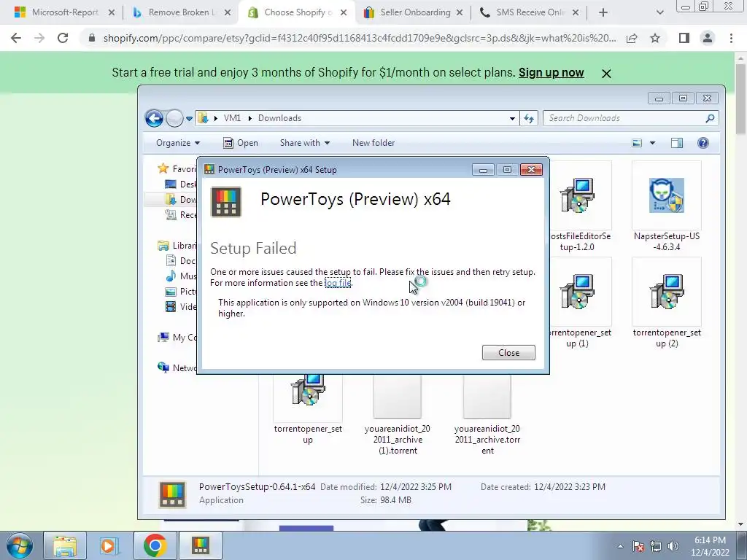This screenshot has height=560, width=747.
Task: Select Desktop in the navigation pane
Action: 181,184
